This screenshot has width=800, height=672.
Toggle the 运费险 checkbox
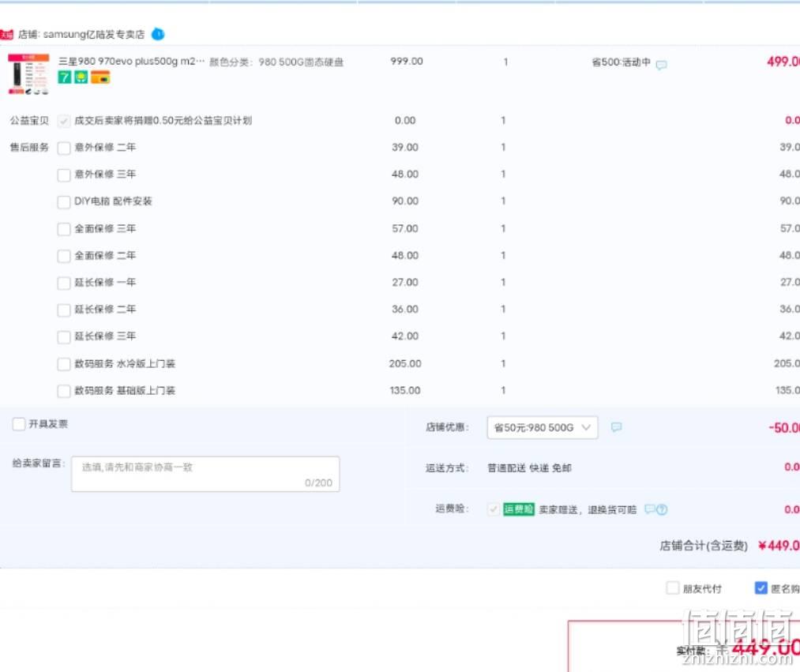click(x=494, y=509)
